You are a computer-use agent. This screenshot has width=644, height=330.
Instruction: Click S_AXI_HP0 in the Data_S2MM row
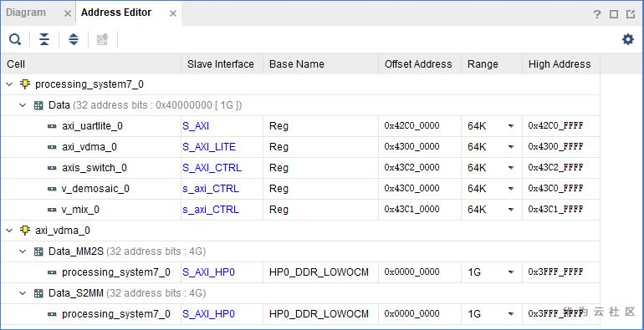(x=208, y=314)
